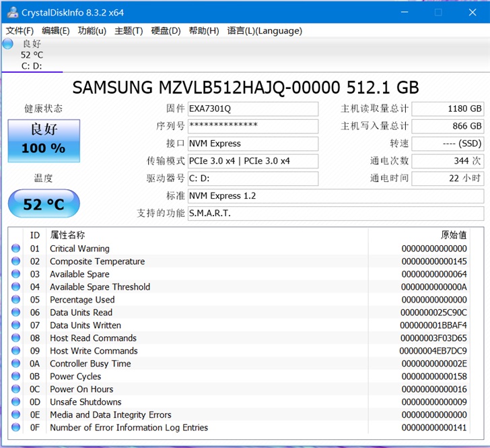Image resolution: width=490 pixels, height=448 pixels.
Task: Click the status orb beside Power Cycles
Action: (15, 377)
